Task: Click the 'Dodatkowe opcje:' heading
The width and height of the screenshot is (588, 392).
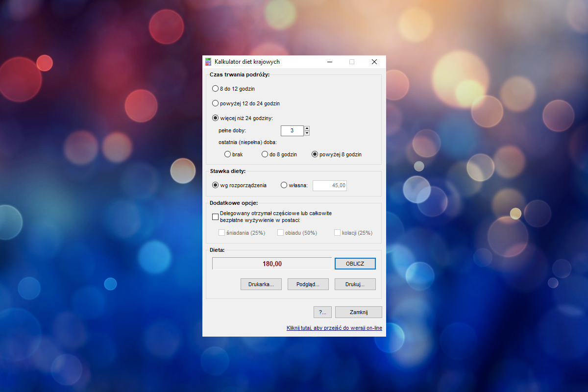Action: tap(234, 202)
